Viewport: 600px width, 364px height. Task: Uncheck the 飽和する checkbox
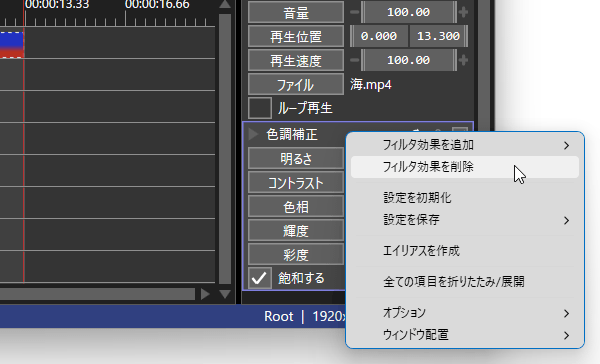[x=260, y=278]
